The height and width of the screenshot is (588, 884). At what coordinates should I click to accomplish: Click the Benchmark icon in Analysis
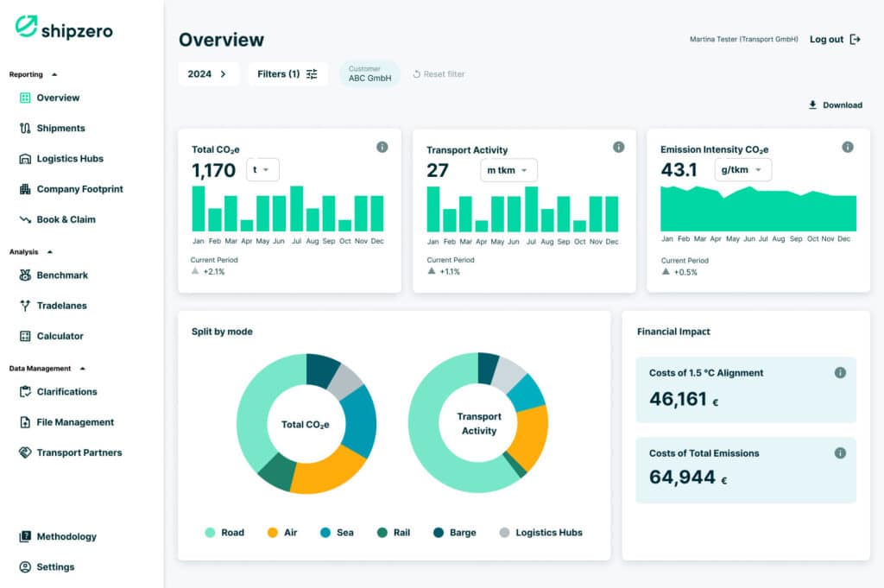click(25, 275)
